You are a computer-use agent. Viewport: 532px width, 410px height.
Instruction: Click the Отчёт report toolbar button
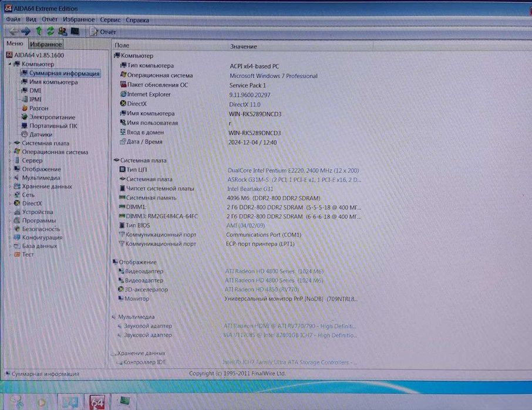click(x=103, y=32)
